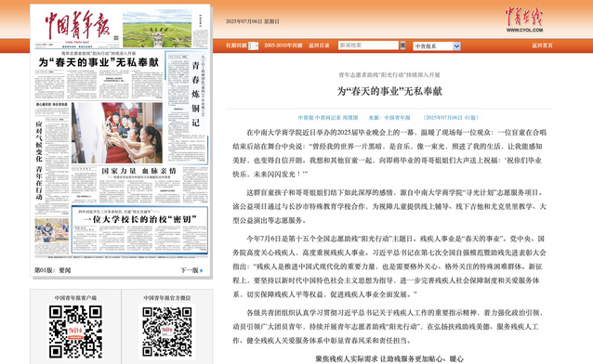Image resolution: width=593 pixels, height=364 pixels.
Task: Click the blue arrow next to 下一版
Action: click(x=201, y=270)
